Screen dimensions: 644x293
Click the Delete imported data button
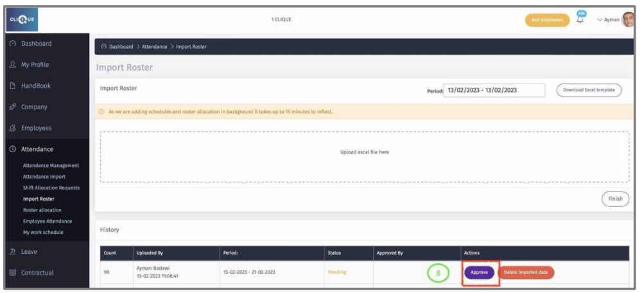coord(525,272)
